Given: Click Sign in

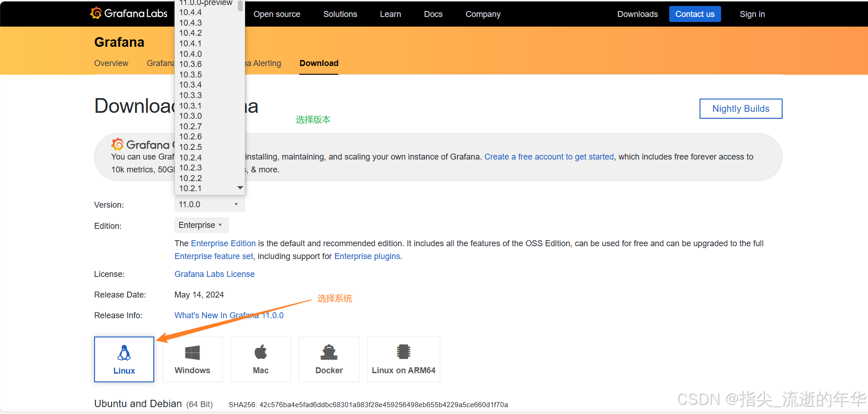Looking at the screenshot, I should tap(752, 14).
